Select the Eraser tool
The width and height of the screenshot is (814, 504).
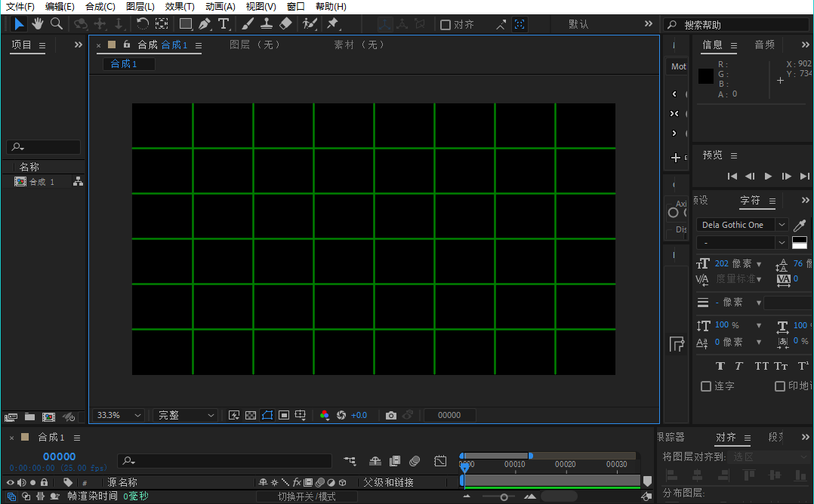(285, 24)
